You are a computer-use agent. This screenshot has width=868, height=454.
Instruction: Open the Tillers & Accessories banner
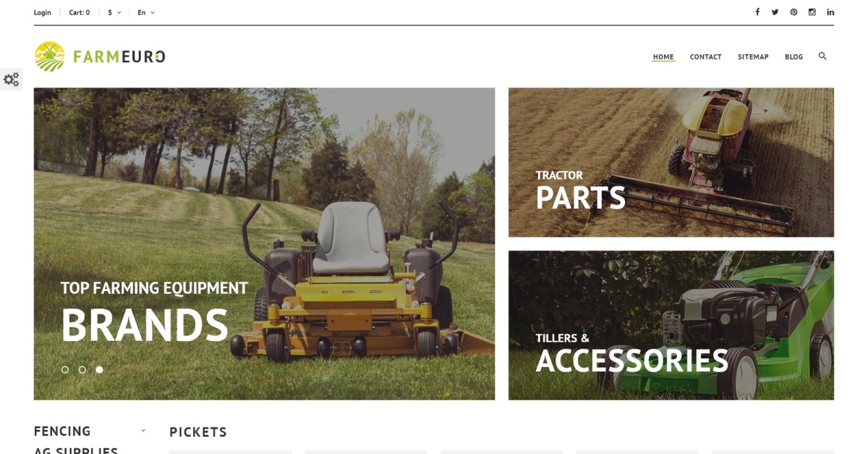pyautogui.click(x=671, y=325)
